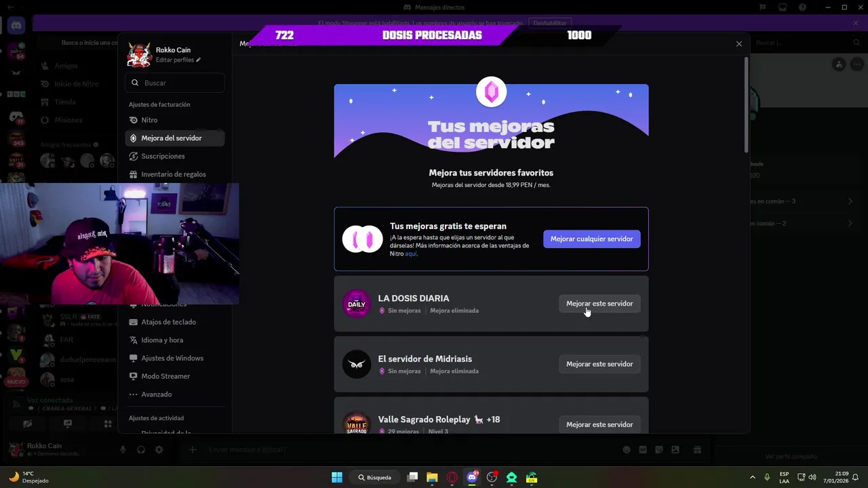Close the settings panel with the X
The height and width of the screenshot is (488, 868).
coord(739,43)
